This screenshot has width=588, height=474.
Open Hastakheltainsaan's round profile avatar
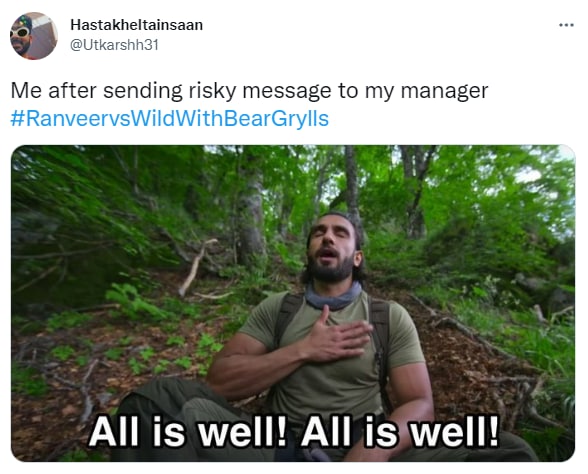(34, 36)
